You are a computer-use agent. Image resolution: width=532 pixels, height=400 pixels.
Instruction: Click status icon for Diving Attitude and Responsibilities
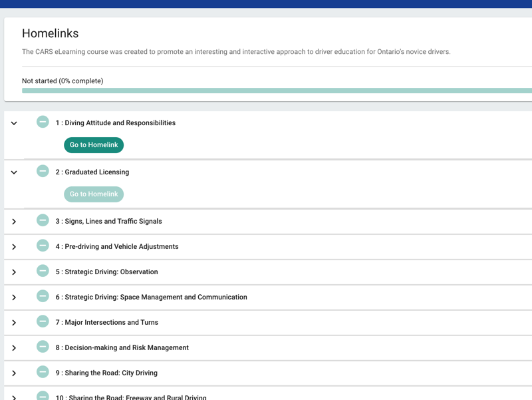43,122
